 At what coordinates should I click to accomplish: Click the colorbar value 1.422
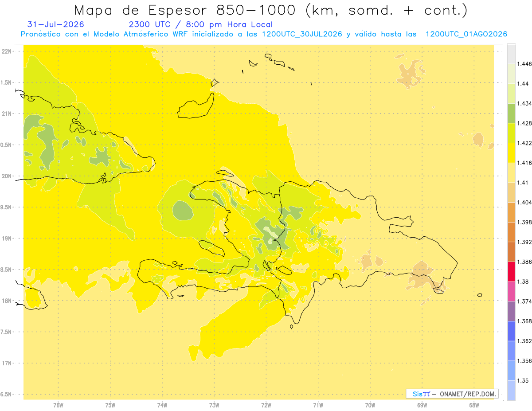tap(524, 143)
